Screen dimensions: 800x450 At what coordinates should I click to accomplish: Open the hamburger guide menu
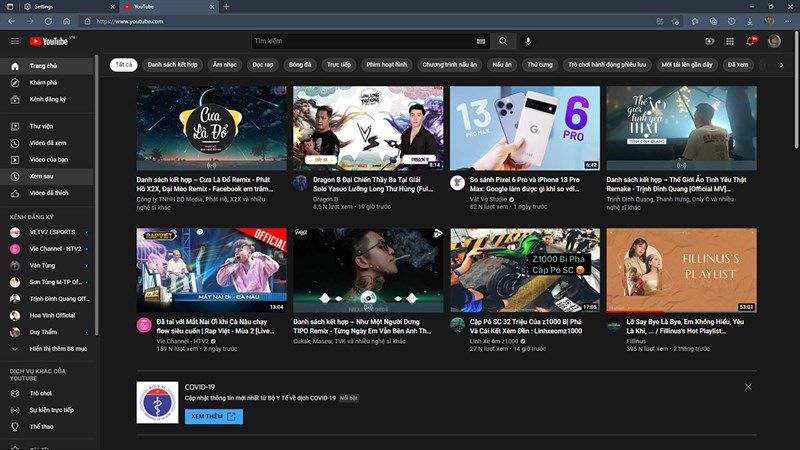point(15,41)
